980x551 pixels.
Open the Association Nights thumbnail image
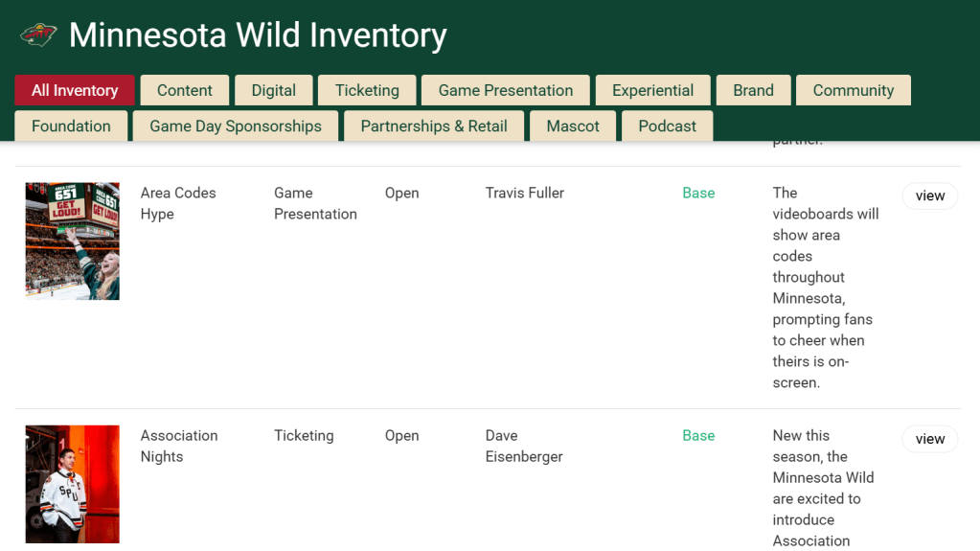[73, 484]
